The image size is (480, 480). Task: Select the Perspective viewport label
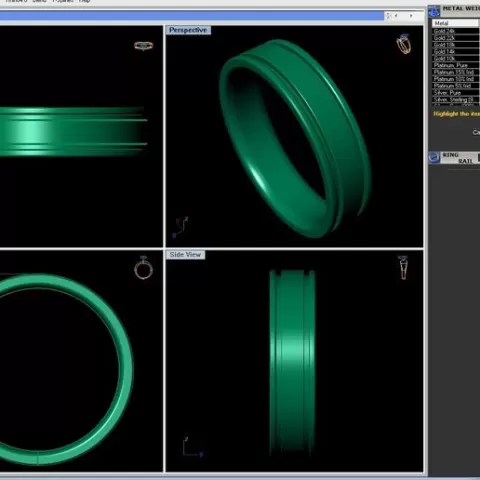pyautogui.click(x=188, y=30)
